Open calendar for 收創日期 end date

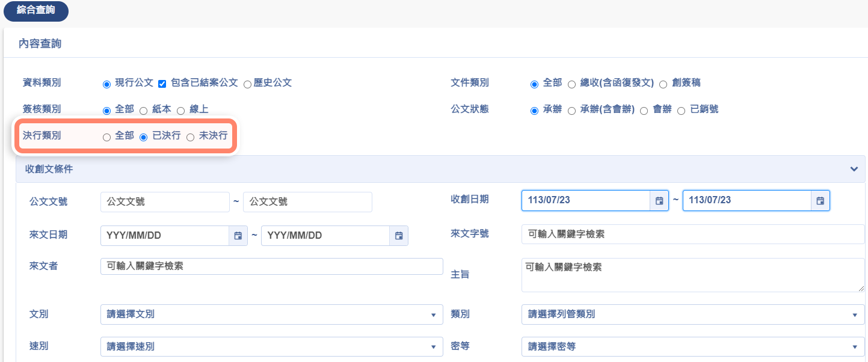click(820, 201)
